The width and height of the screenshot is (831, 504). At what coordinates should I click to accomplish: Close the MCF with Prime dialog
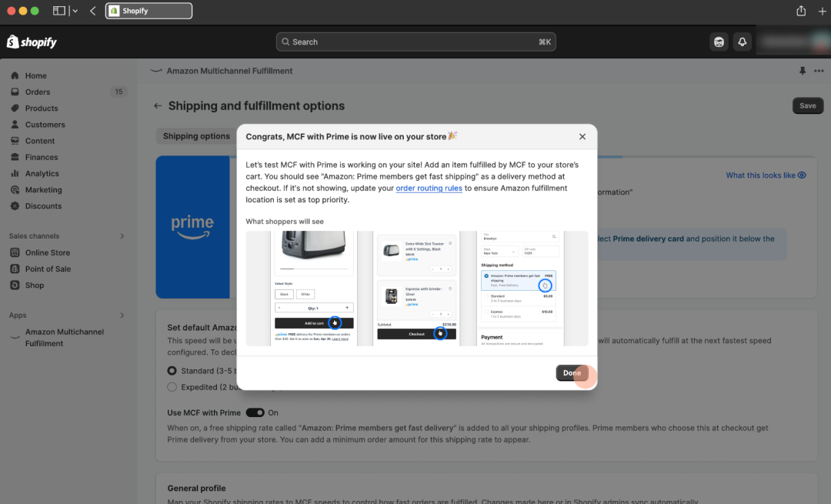[582, 136]
